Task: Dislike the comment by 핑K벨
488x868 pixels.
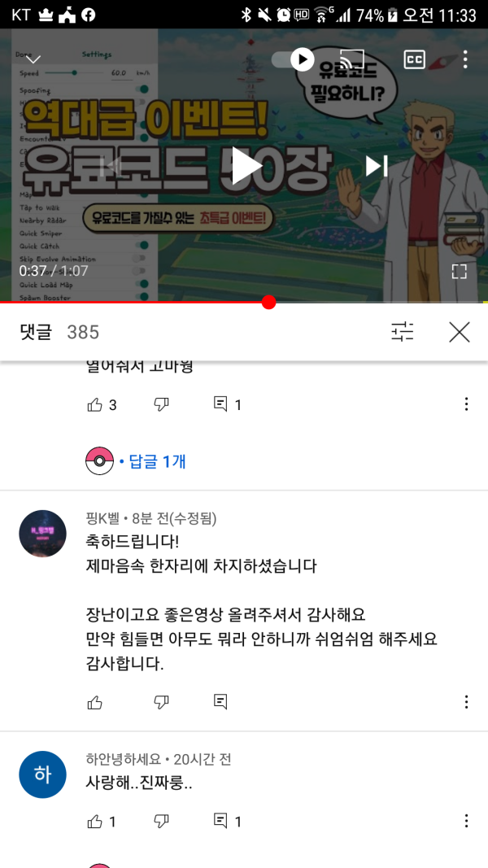Action: pos(161,702)
